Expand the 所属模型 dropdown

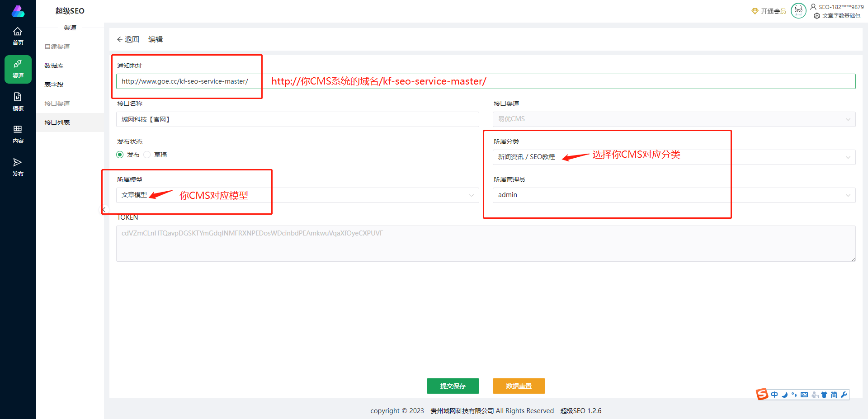click(x=471, y=195)
